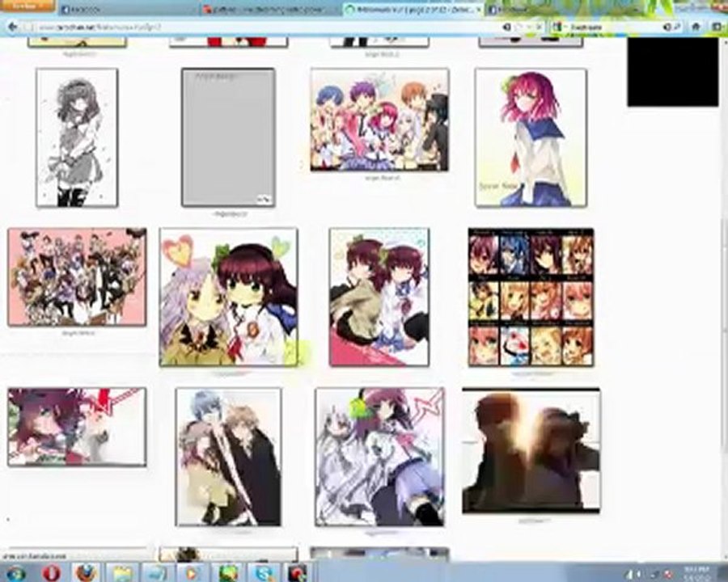The height and width of the screenshot is (582, 728).
Task: Open the Windows Media Player taskbar icon
Action: [191, 573]
